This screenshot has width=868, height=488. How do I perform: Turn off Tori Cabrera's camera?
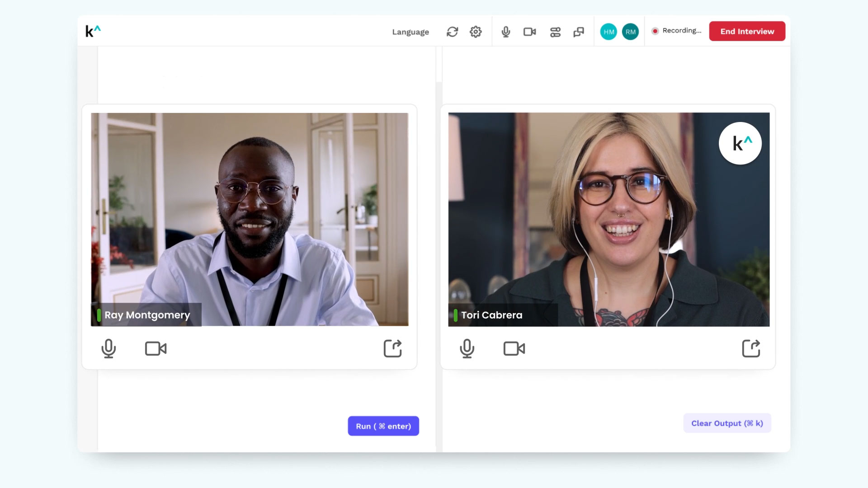coord(514,349)
